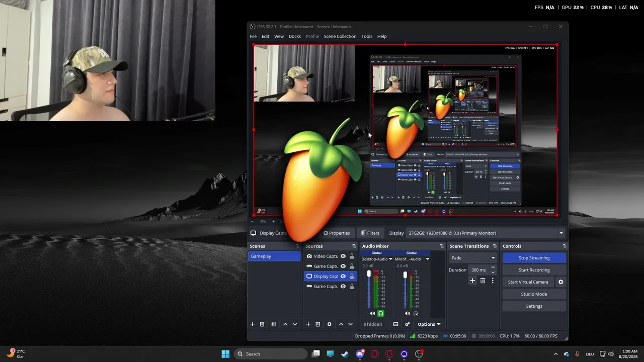Move the selected source up

point(341,324)
